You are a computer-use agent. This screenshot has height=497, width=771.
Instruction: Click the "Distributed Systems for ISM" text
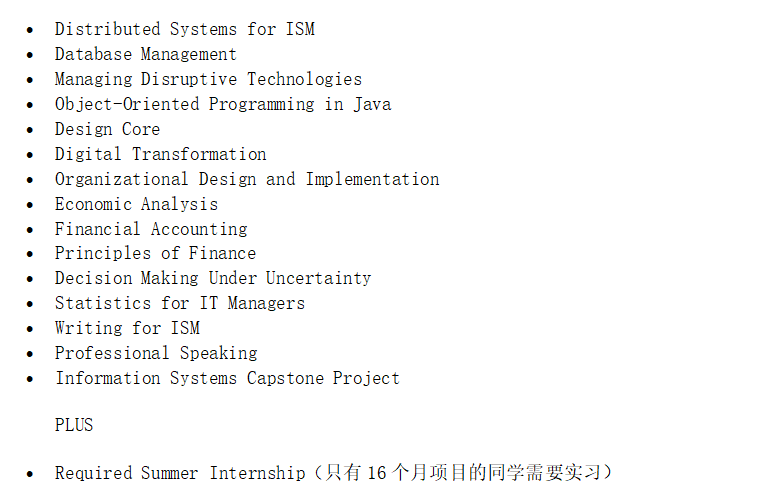click(184, 30)
